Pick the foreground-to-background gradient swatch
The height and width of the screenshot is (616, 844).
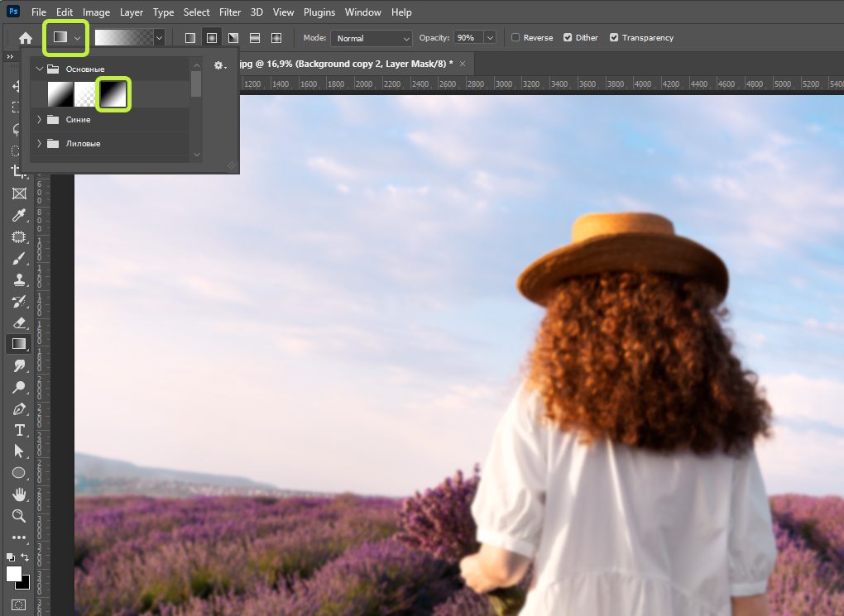pyautogui.click(x=60, y=94)
